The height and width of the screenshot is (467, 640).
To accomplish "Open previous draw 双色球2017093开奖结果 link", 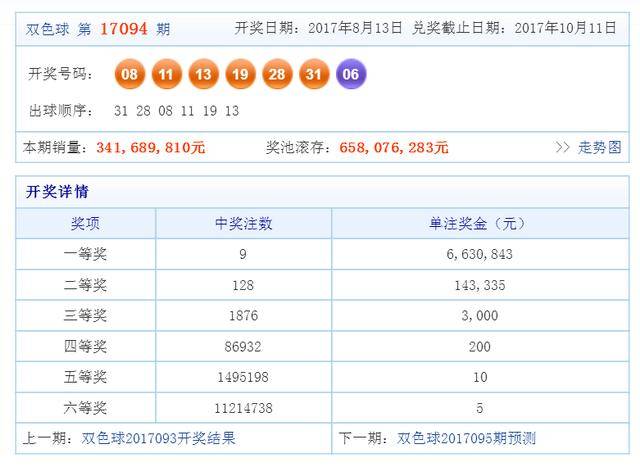I will 158,438.
